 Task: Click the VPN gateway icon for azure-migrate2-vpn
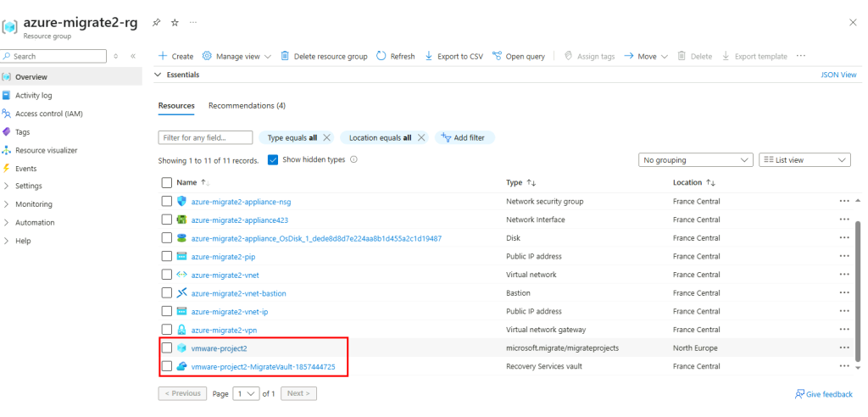(x=181, y=330)
